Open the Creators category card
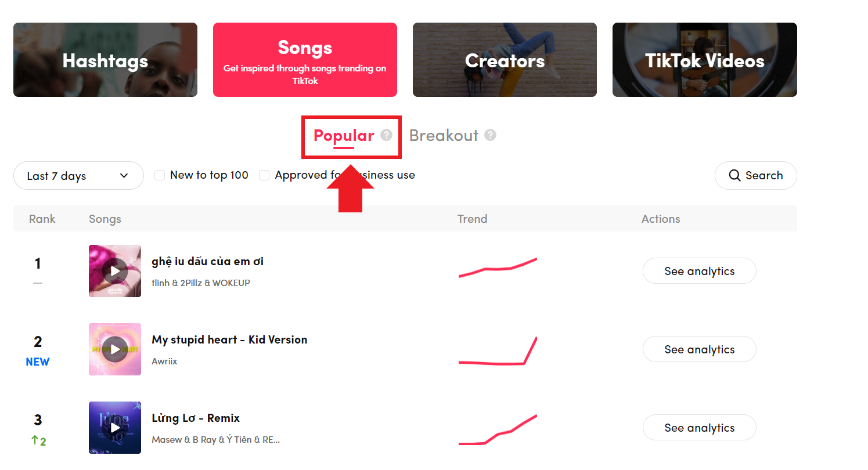The image size is (868, 470). [505, 60]
